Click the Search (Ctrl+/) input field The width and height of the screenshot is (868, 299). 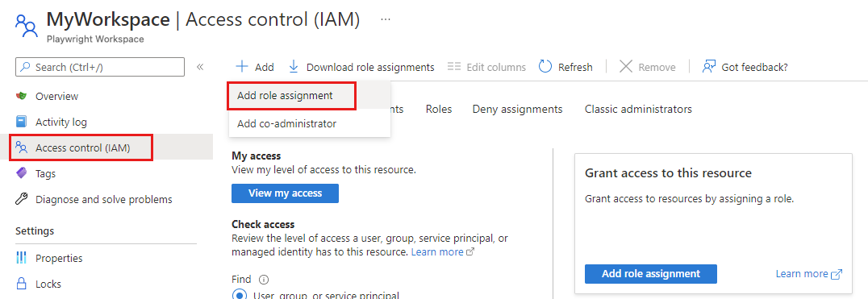coord(100,67)
